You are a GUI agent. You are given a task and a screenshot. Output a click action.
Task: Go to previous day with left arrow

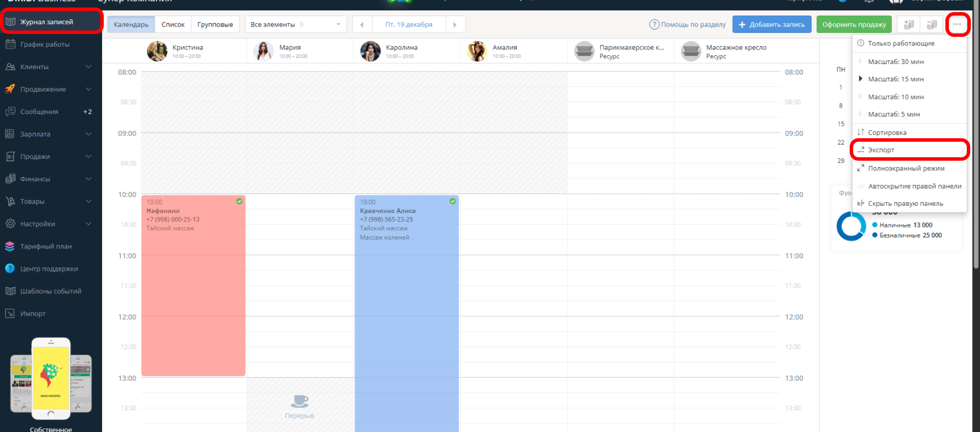[x=362, y=25]
